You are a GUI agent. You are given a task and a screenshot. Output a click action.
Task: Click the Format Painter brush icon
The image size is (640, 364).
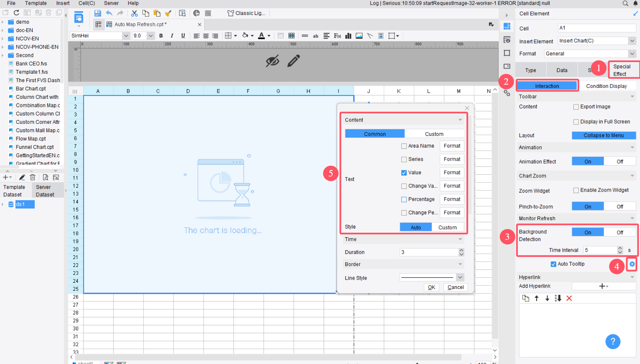168,13
